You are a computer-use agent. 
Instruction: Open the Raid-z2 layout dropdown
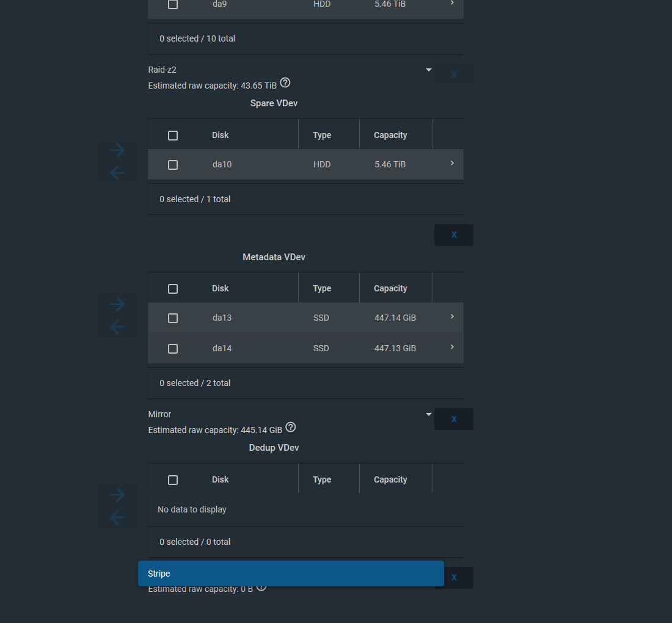click(x=428, y=70)
